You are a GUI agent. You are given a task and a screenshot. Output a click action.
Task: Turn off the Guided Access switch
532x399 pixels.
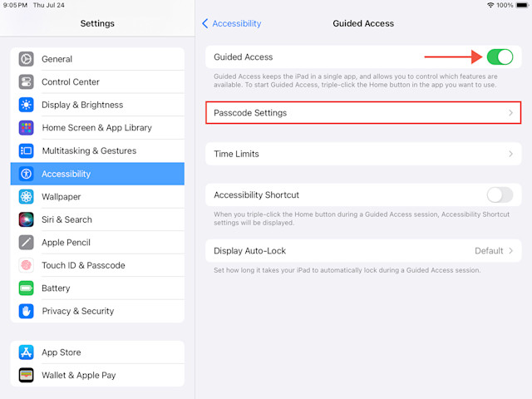coord(500,57)
